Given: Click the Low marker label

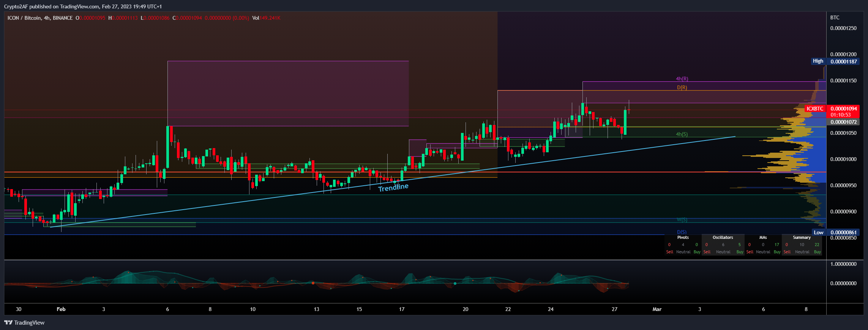Looking at the screenshot, I should click(819, 232).
